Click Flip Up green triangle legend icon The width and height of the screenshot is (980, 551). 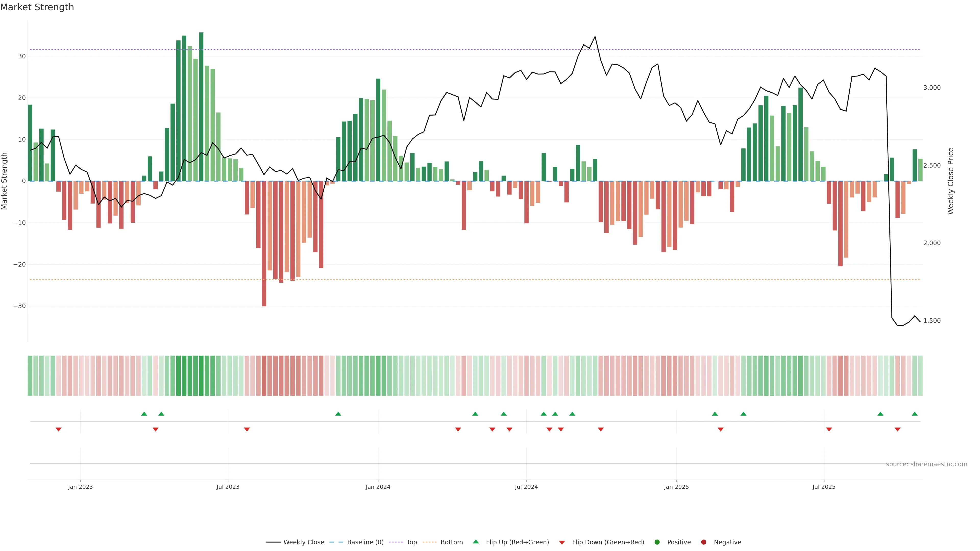click(x=475, y=542)
